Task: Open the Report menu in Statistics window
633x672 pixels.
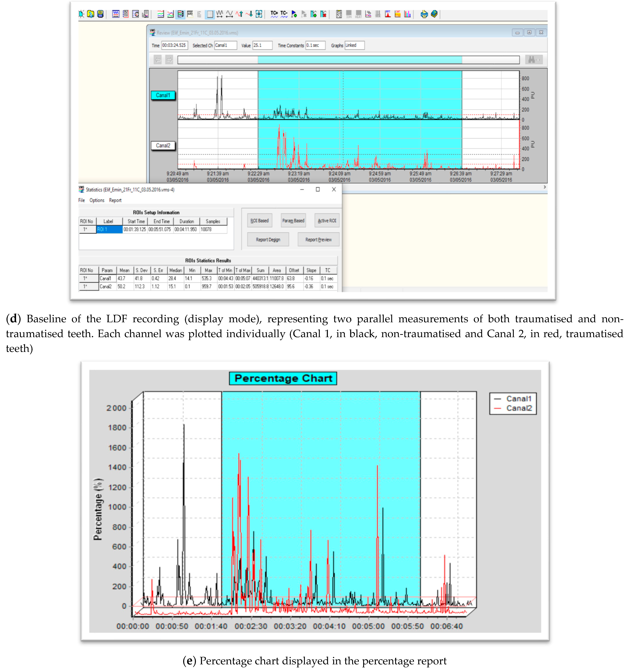Action: (115, 200)
